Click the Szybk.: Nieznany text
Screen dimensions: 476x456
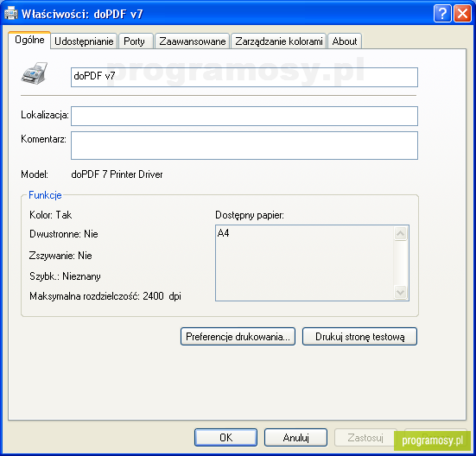(65, 276)
